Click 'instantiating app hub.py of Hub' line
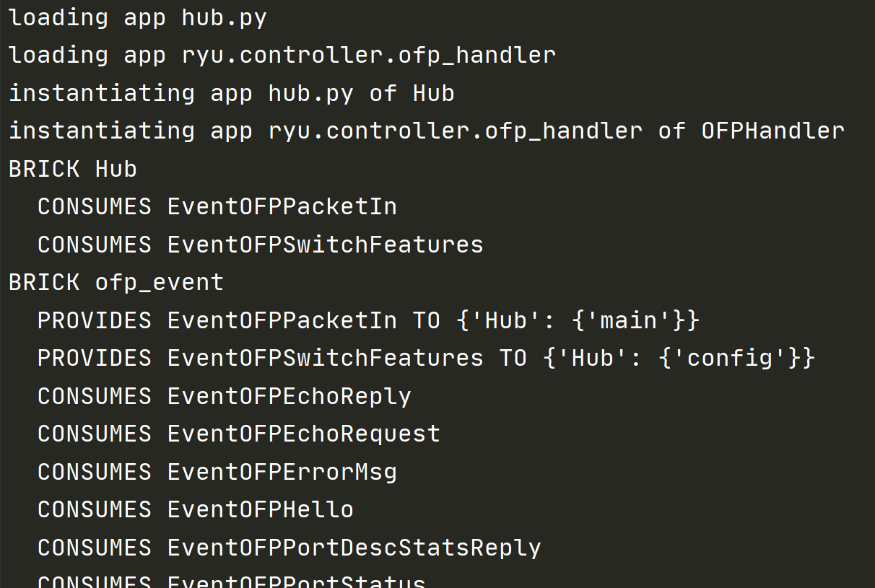 click(232, 93)
